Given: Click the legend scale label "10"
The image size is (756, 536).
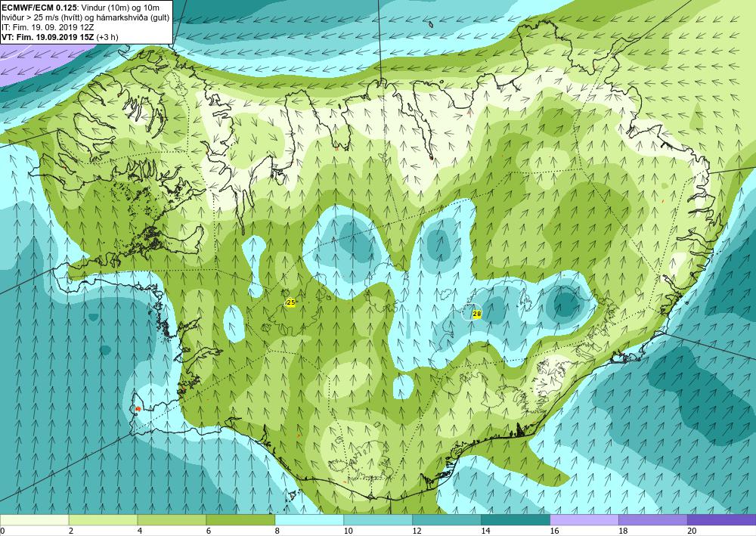Looking at the screenshot, I should click(348, 531).
